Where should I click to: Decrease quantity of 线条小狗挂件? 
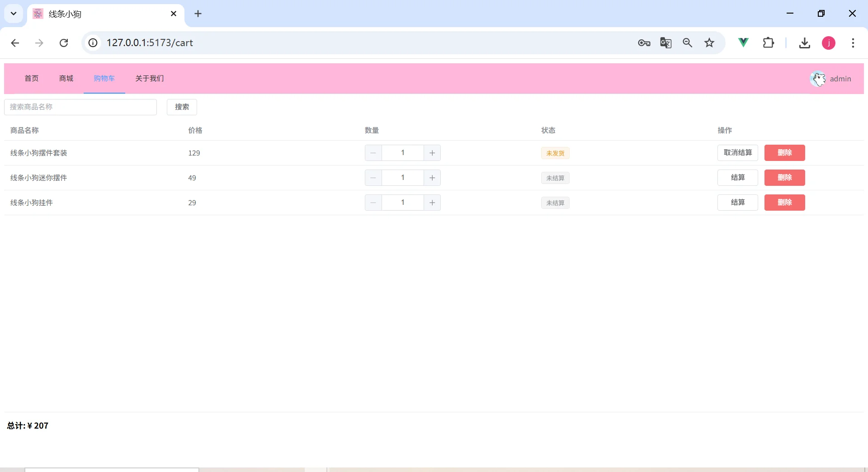pos(373,203)
